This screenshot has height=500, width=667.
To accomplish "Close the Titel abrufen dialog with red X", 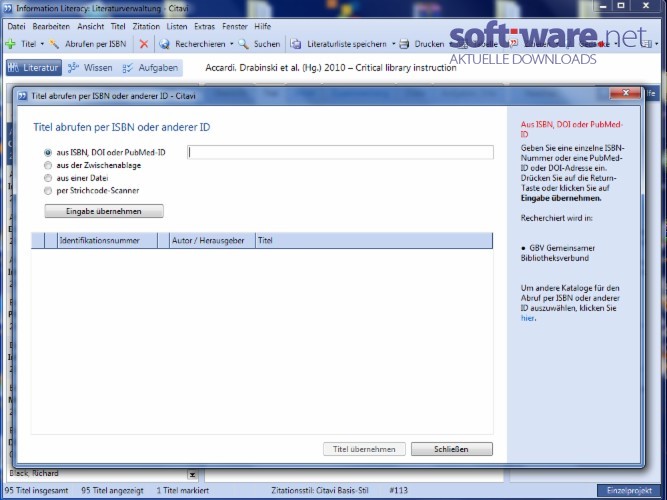I will [x=625, y=93].
